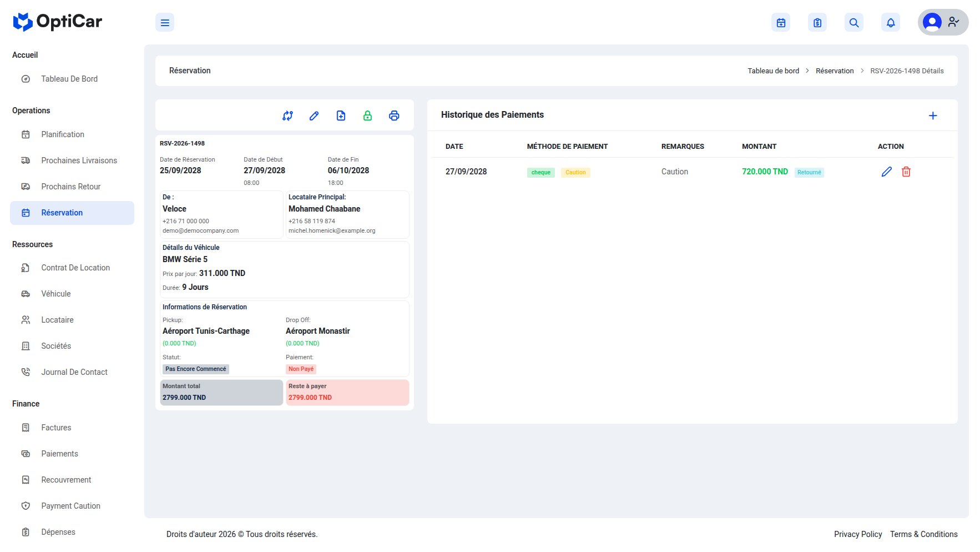The width and height of the screenshot is (980, 552).
Task: Open Recouvrement in the sidebar
Action: click(x=72, y=480)
